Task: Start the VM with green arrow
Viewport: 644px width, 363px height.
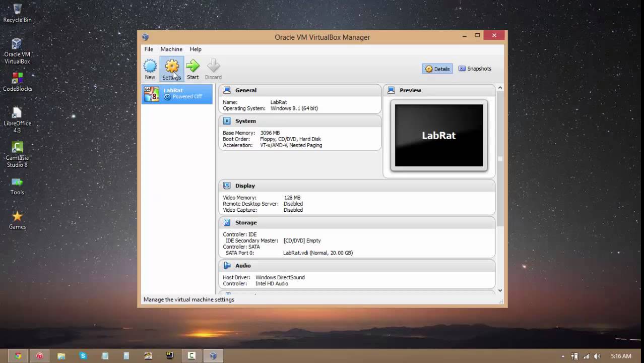Action: [192, 67]
